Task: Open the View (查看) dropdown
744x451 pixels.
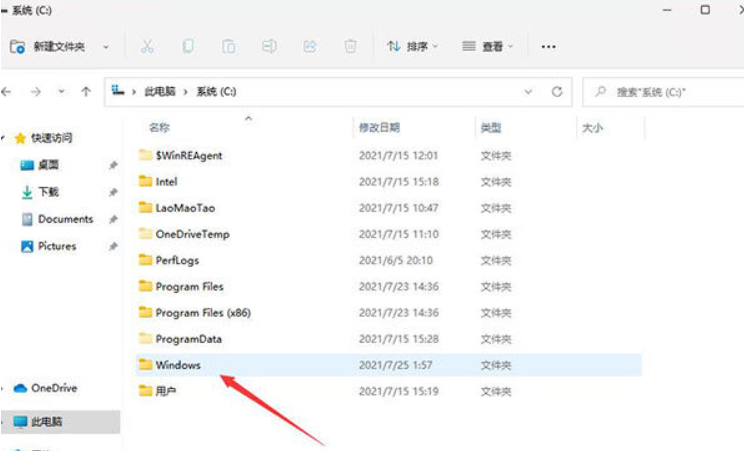Action: 487,47
